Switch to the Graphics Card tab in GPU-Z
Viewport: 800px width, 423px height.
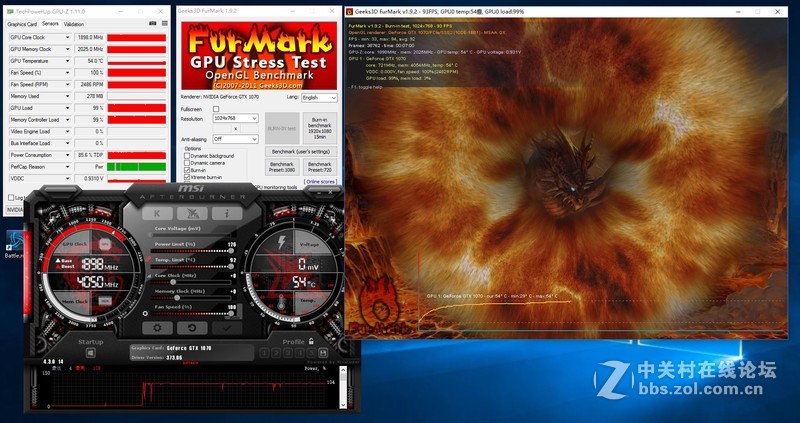22,24
